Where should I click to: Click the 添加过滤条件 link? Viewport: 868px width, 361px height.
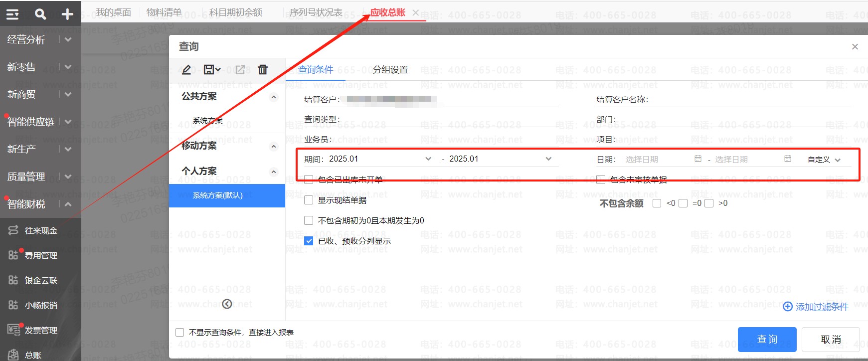(816, 307)
